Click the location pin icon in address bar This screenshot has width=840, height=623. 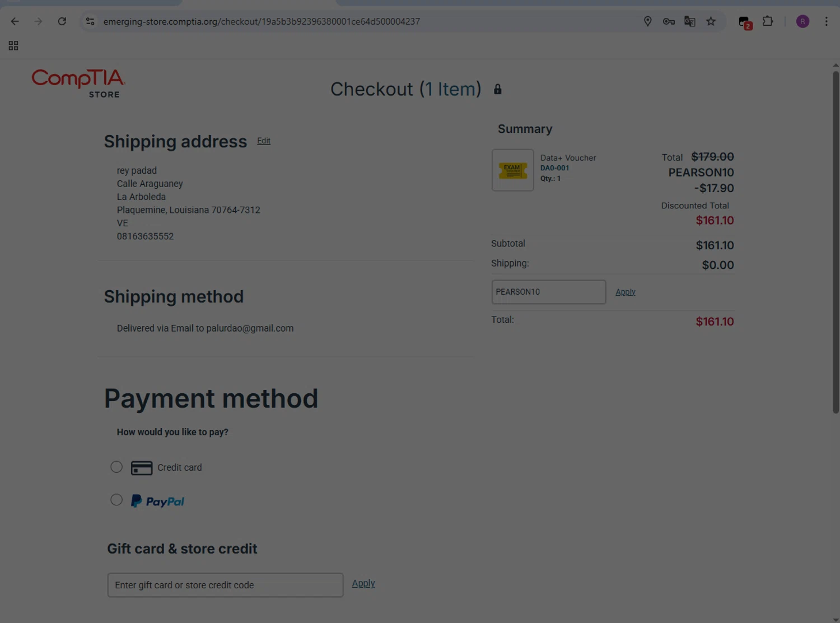647,21
